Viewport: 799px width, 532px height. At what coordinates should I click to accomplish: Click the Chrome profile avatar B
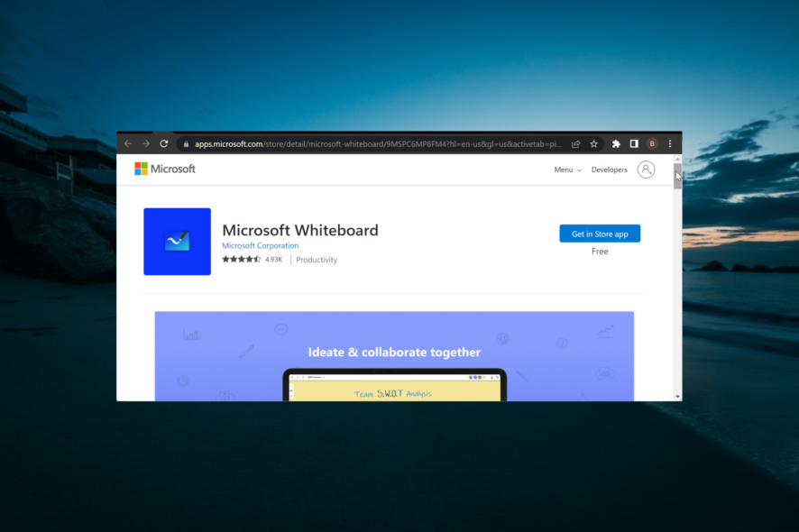click(652, 144)
